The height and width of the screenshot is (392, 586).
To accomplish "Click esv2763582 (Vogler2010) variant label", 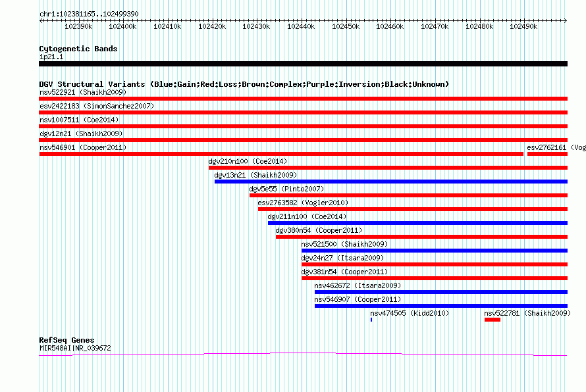I will point(303,203).
